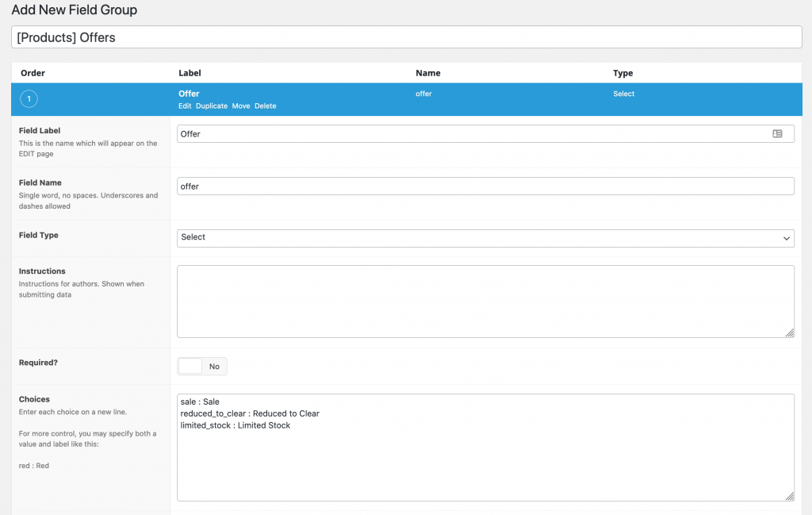Move the Offer field
Viewport: 812px width, 515px height.
pos(241,106)
